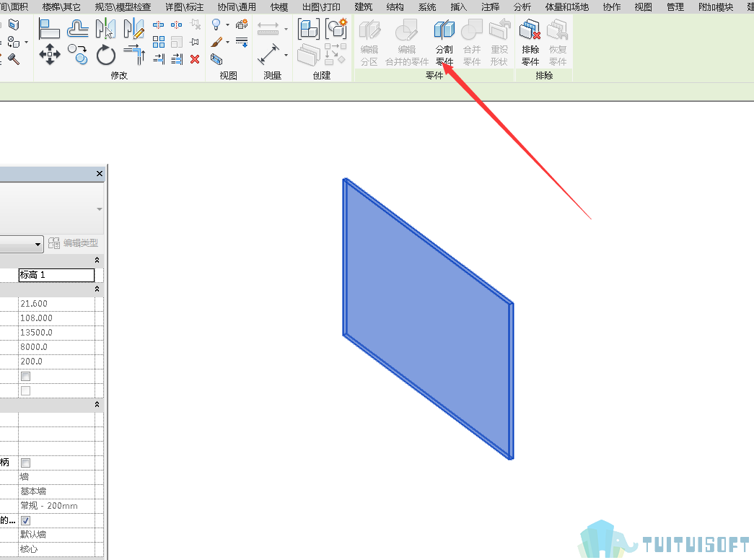Open the combo box left of 编辑类型
The width and height of the screenshot is (754, 560).
pyautogui.click(x=22, y=245)
